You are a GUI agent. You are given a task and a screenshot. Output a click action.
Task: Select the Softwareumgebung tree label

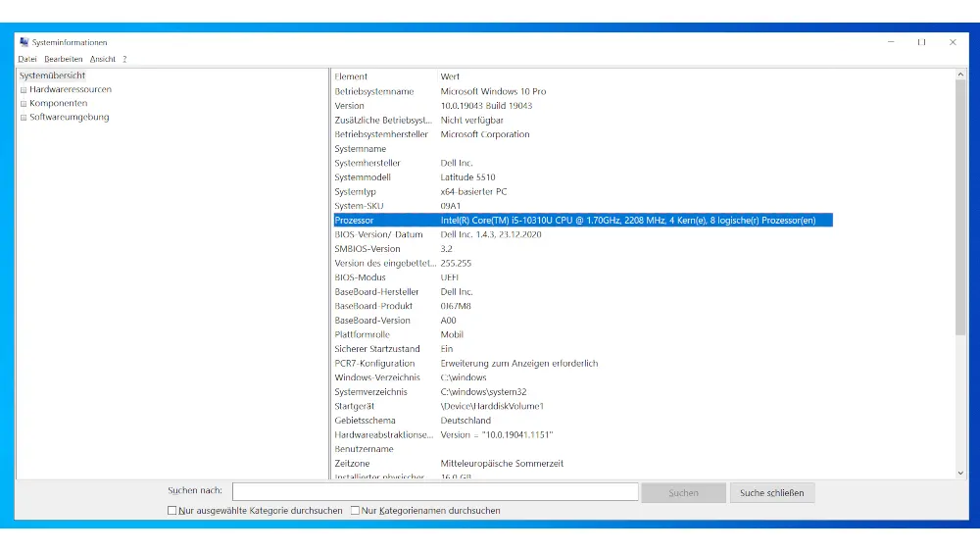pos(69,117)
